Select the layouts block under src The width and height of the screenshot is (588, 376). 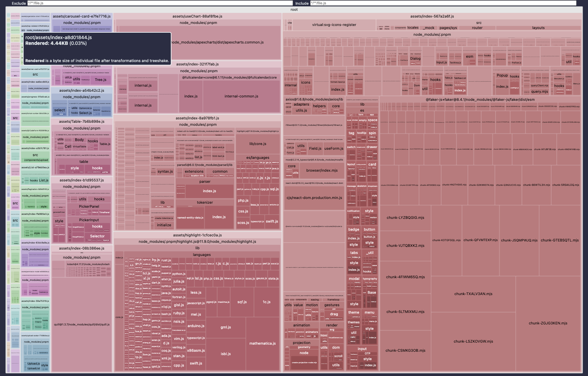(538, 28)
